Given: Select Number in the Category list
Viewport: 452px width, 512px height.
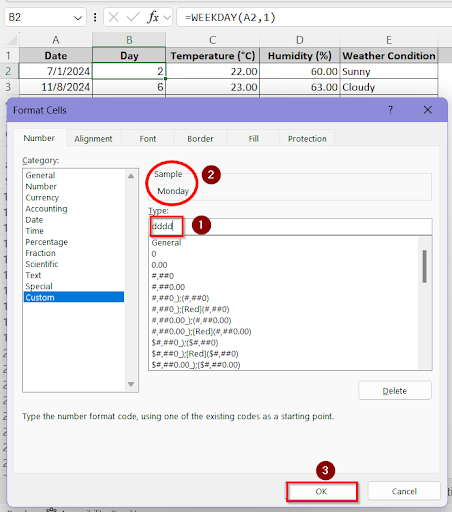Looking at the screenshot, I should (x=41, y=186).
